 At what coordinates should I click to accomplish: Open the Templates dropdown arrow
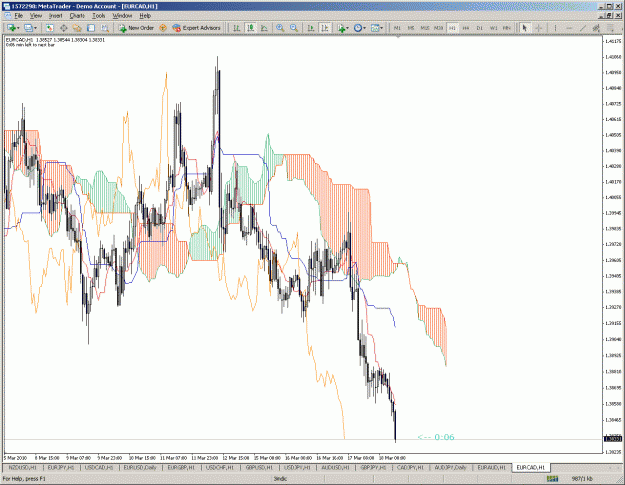click(x=381, y=28)
